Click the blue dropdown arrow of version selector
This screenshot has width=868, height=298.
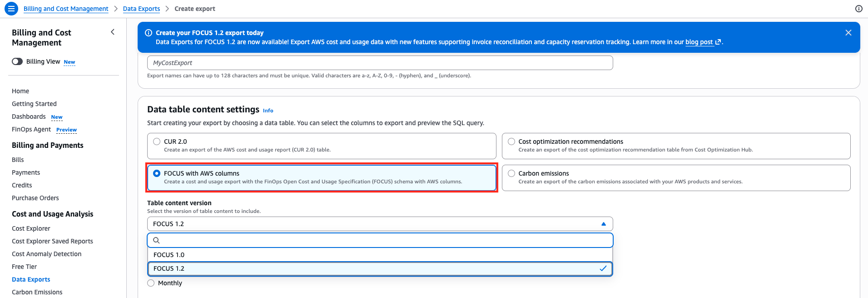coord(604,224)
